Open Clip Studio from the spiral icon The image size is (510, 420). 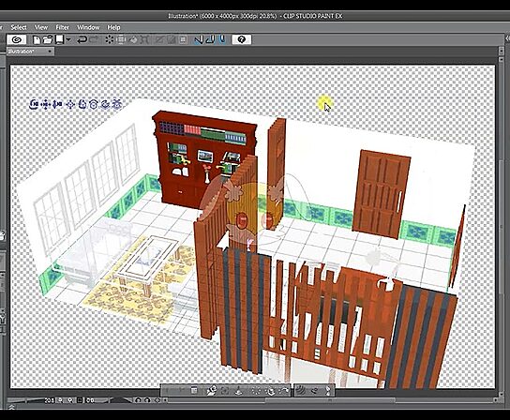17,39
